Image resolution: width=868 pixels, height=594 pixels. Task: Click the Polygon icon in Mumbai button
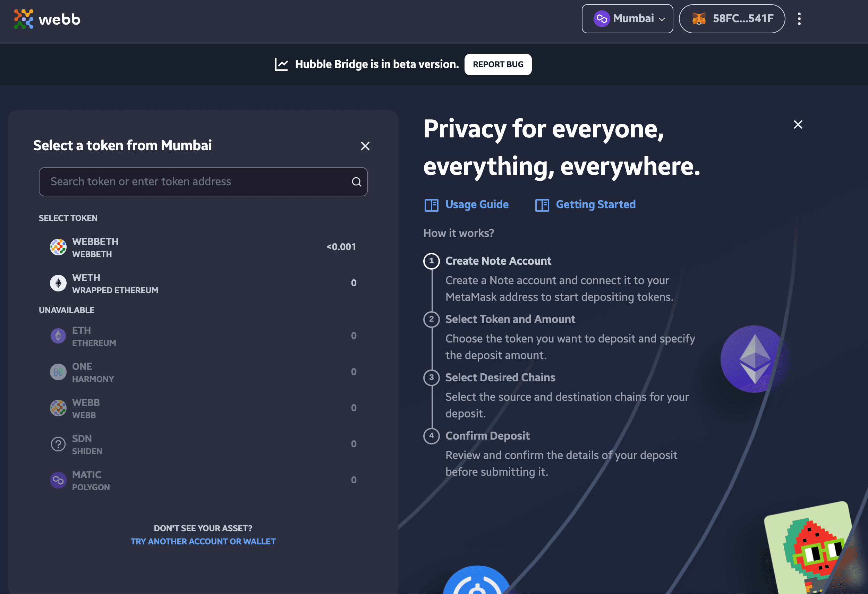601,19
